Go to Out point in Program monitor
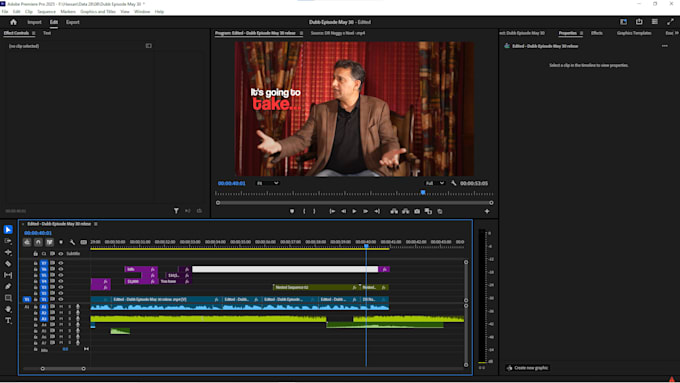 (x=377, y=211)
